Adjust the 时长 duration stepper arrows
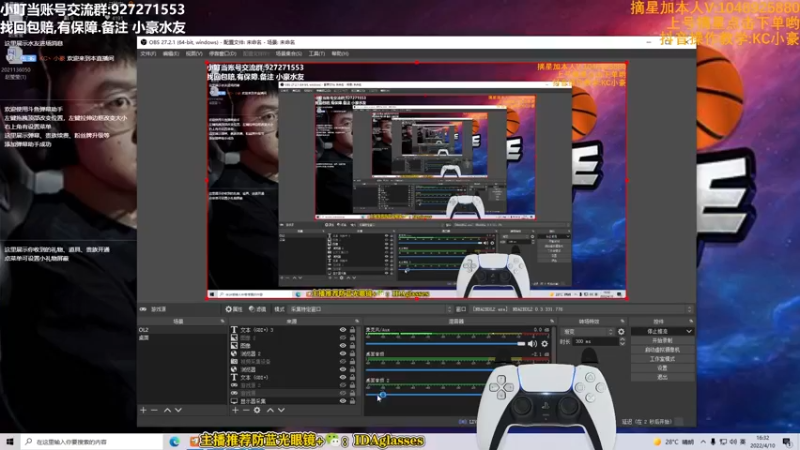Screen dimensions: 800x450 [x=622, y=341]
